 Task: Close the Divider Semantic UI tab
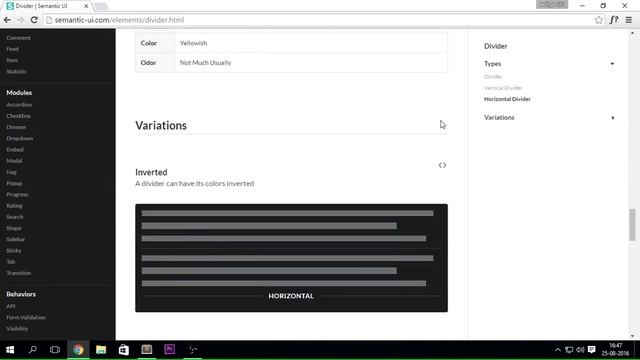[86, 6]
